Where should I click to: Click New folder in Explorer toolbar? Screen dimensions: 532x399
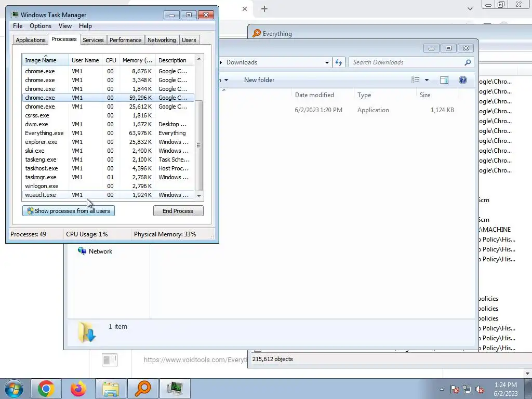[x=259, y=80]
